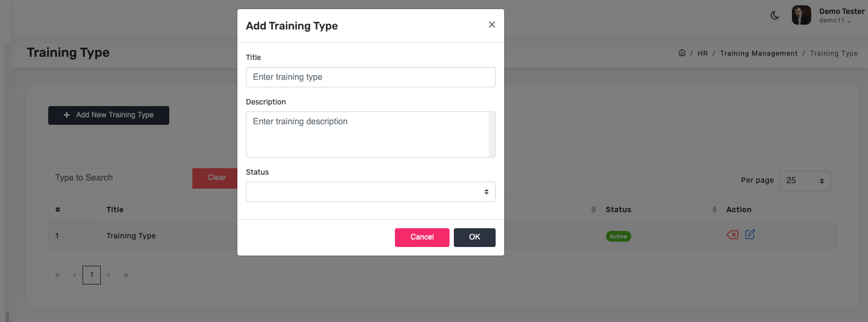Click Add New Training Type button
Viewport: 868px width, 322px height.
[109, 115]
